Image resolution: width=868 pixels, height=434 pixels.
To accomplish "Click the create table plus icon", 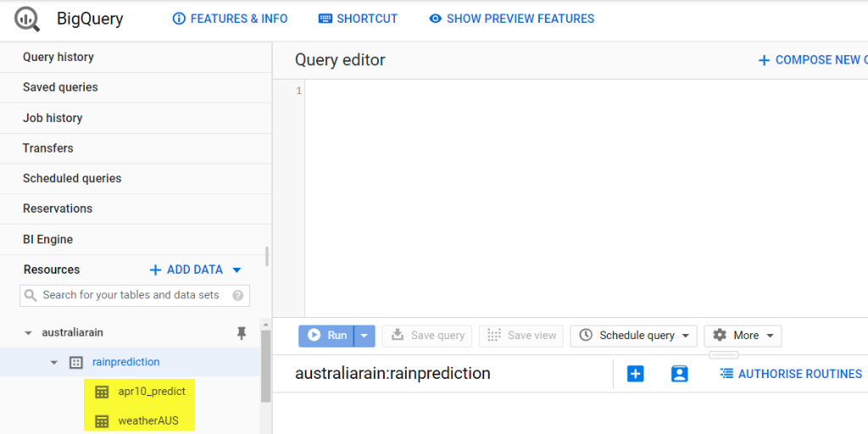I will 636,374.
